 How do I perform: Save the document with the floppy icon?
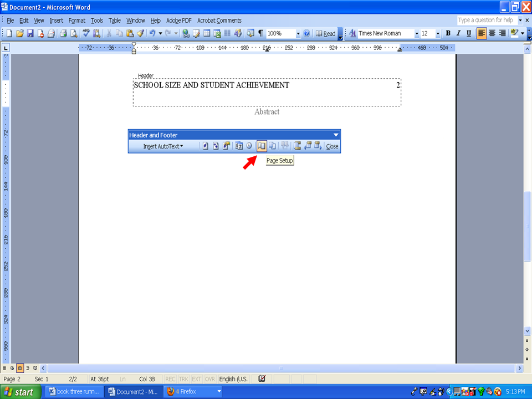tap(30, 33)
